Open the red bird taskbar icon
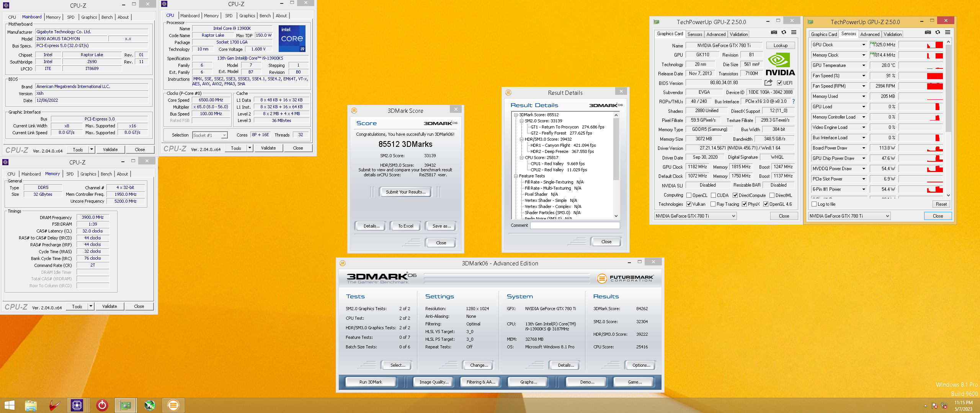 (x=54, y=405)
